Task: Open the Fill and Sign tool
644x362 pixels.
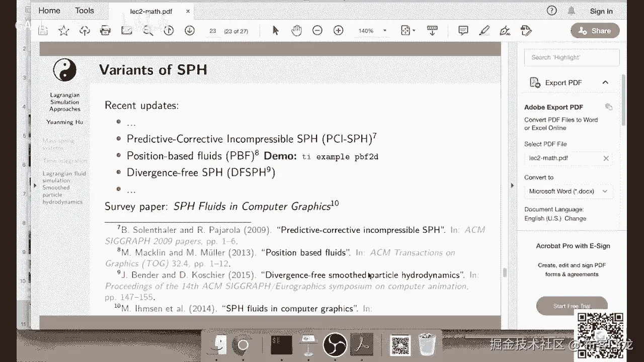Action: click(x=505, y=31)
